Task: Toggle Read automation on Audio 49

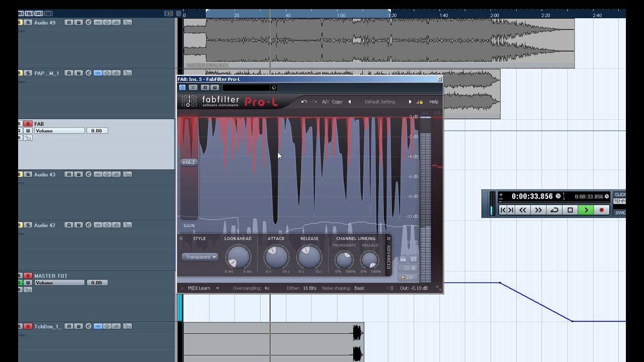Action: pos(69,22)
